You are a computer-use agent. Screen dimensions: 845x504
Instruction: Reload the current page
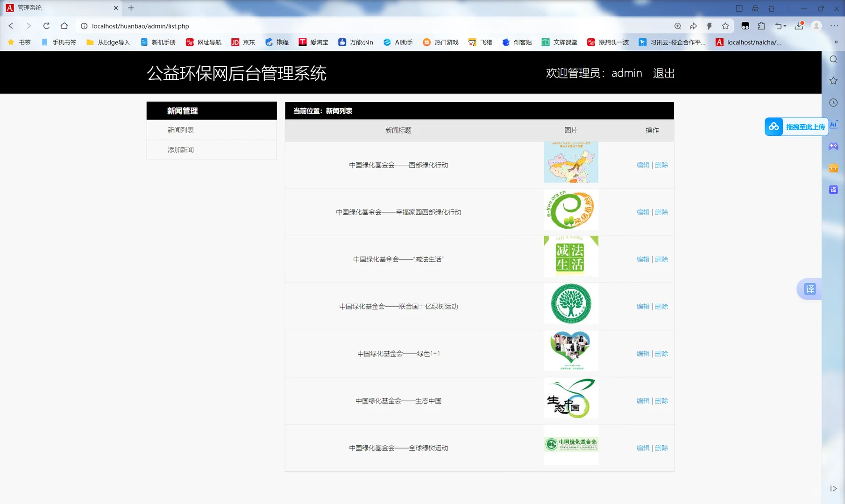click(46, 26)
